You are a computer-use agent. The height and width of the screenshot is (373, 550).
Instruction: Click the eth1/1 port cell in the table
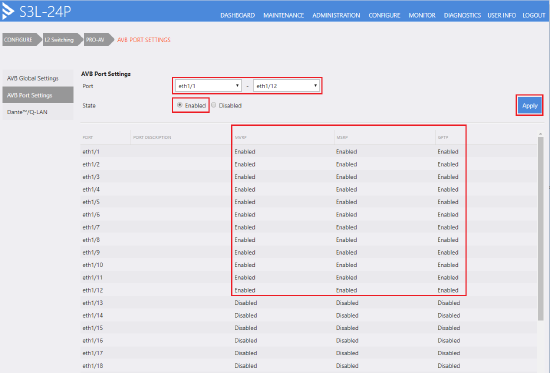click(91, 152)
